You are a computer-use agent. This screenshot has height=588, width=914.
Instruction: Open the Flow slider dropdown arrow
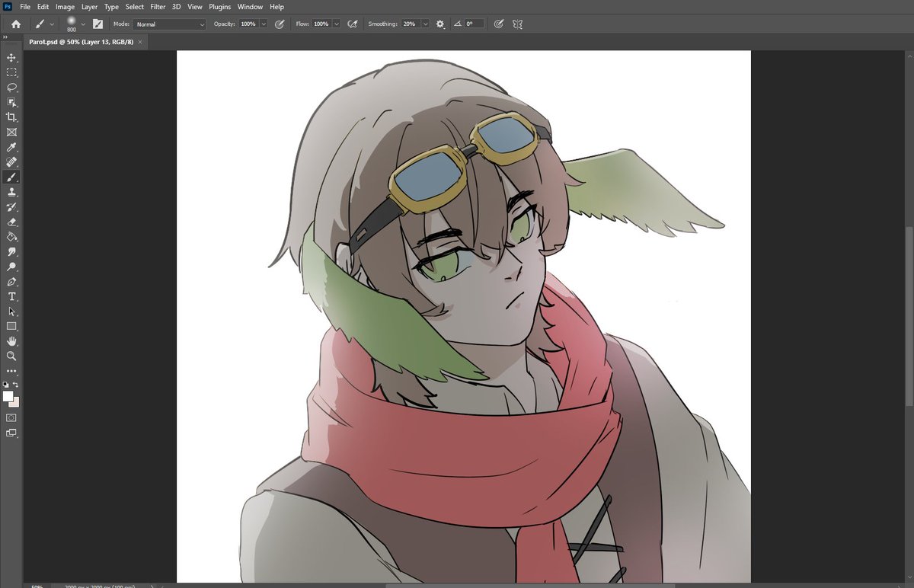point(337,24)
